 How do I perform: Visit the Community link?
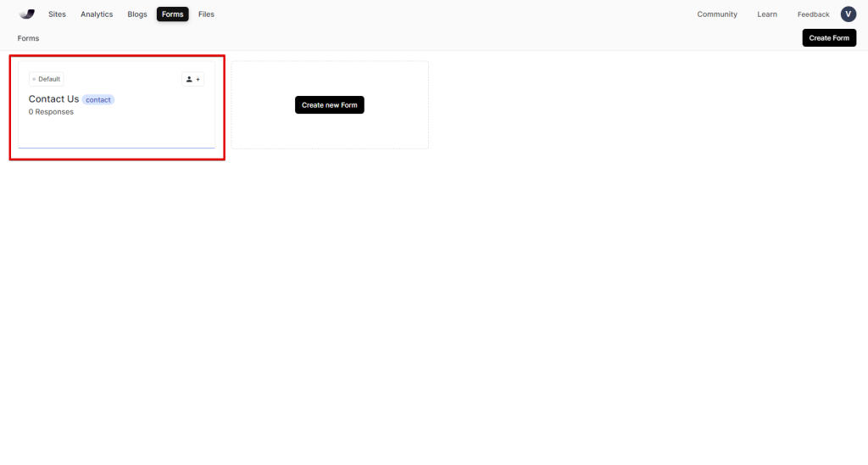(x=717, y=14)
